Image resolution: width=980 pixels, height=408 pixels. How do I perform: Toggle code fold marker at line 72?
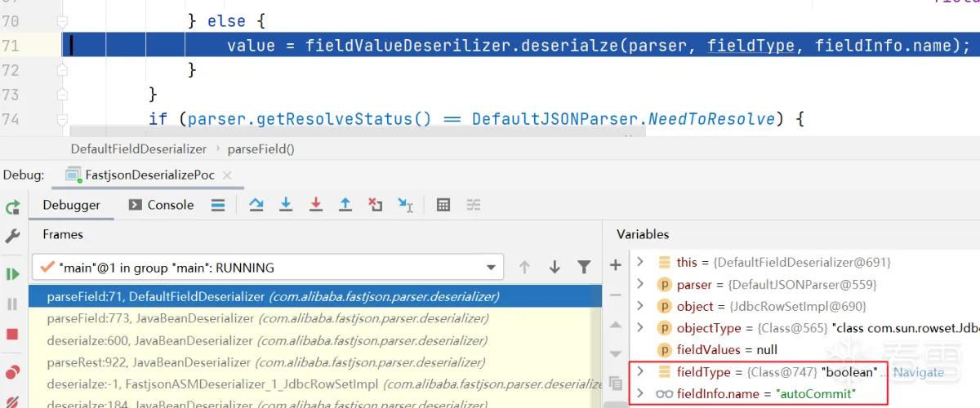[x=62, y=70]
